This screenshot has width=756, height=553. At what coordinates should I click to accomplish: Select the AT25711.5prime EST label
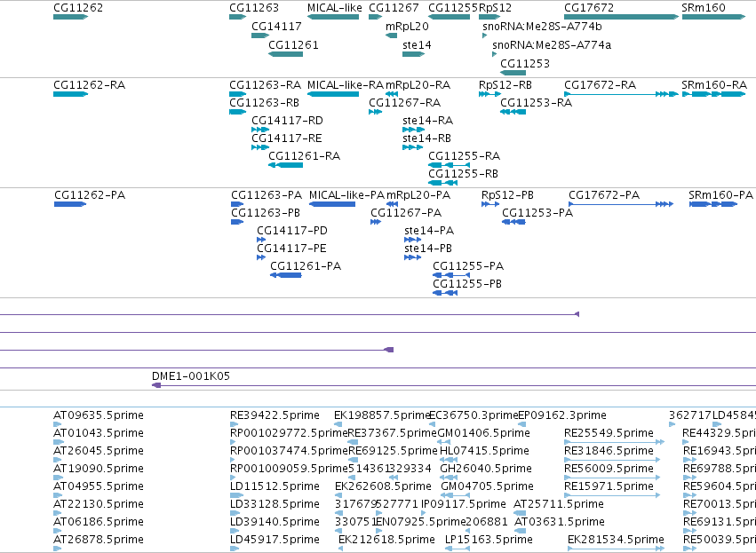coord(559,504)
